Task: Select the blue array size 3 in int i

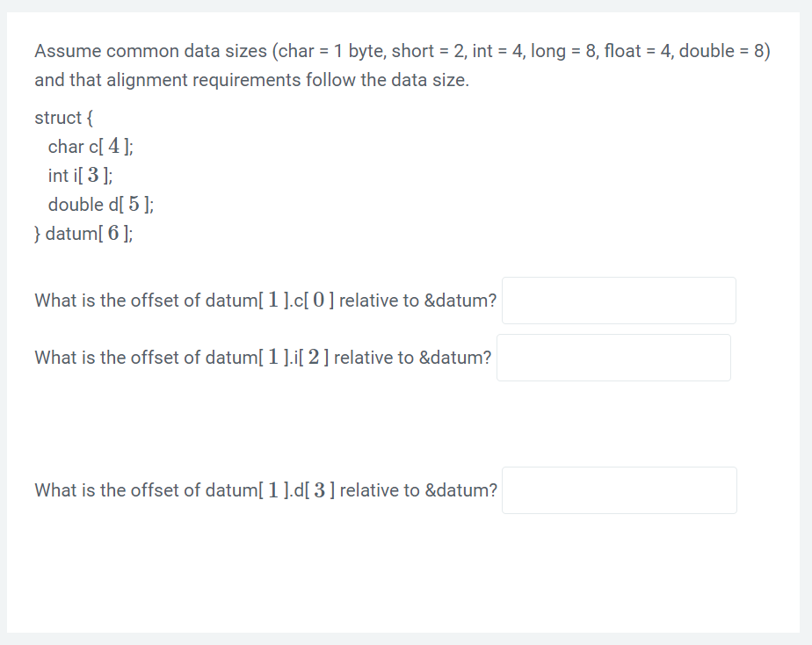Action: (x=91, y=174)
